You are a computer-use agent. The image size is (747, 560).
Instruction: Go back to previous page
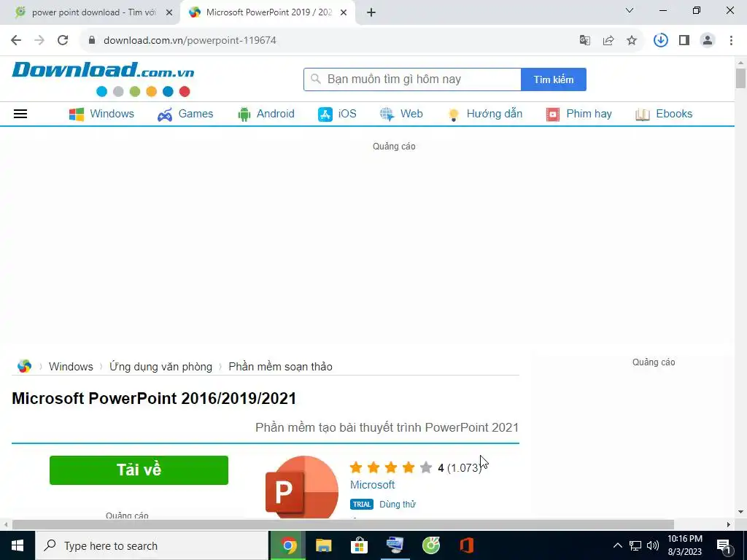tap(16, 40)
